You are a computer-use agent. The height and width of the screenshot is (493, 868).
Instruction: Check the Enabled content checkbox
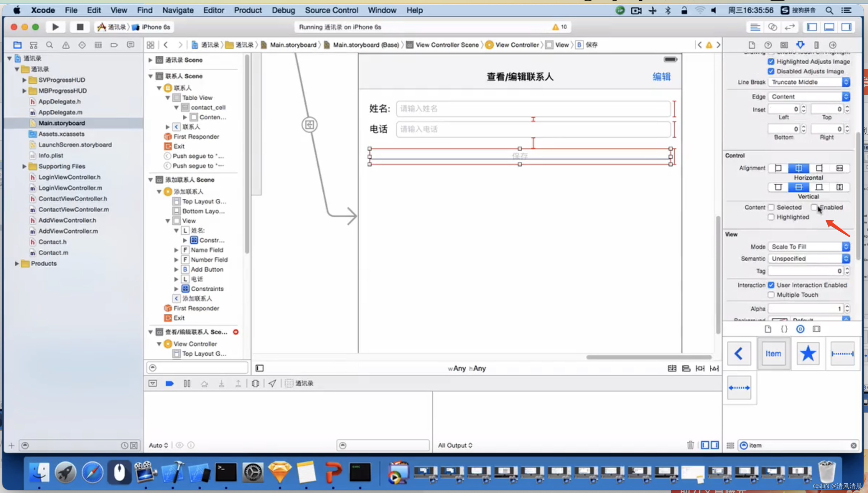(x=814, y=207)
